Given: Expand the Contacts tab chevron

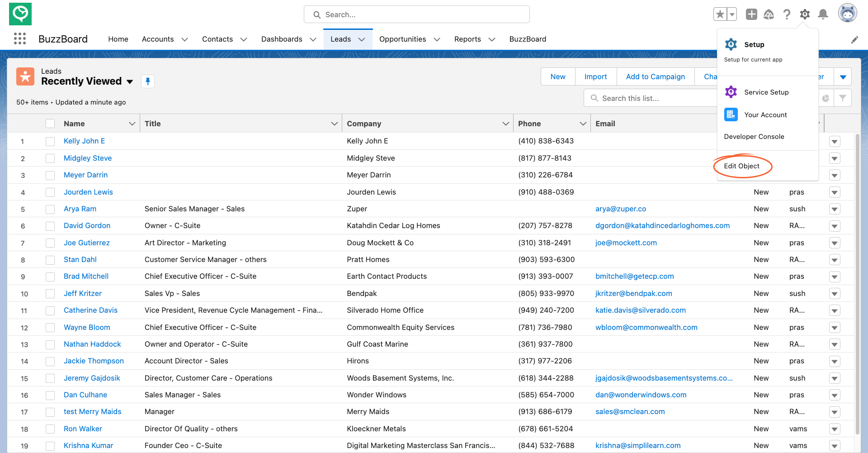Looking at the screenshot, I should [244, 39].
